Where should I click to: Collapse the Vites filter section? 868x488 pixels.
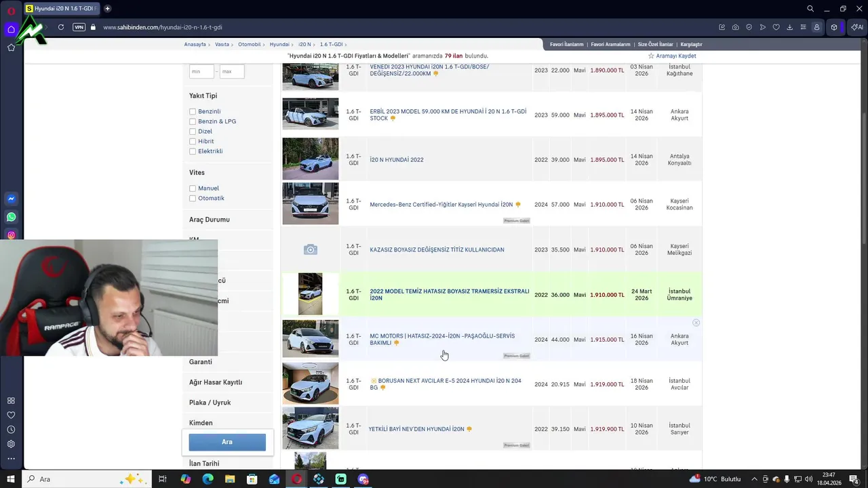(197, 173)
